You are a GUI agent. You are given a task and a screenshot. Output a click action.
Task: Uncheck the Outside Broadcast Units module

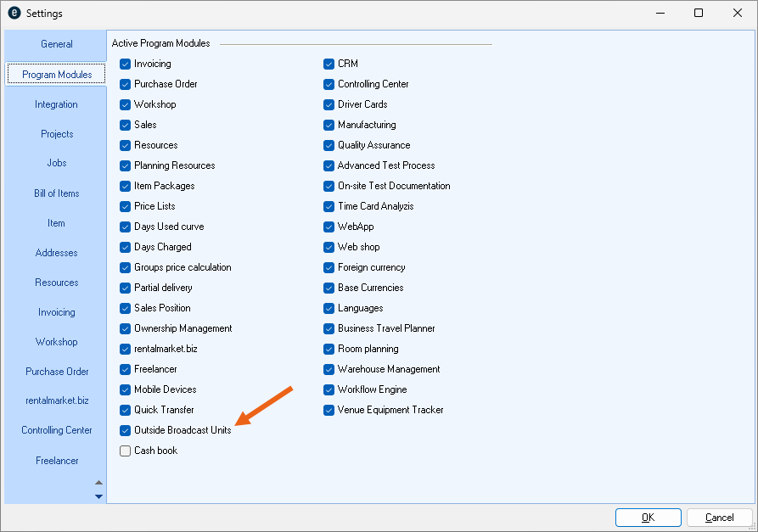coord(126,430)
